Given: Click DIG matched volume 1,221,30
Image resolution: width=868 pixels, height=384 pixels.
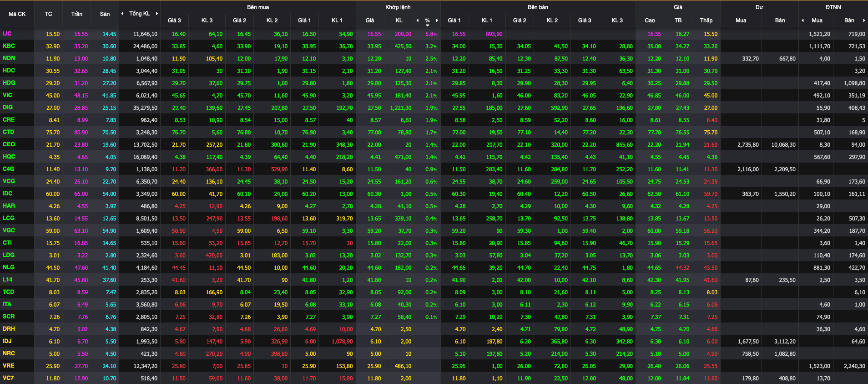Looking at the screenshot, I should point(400,108).
